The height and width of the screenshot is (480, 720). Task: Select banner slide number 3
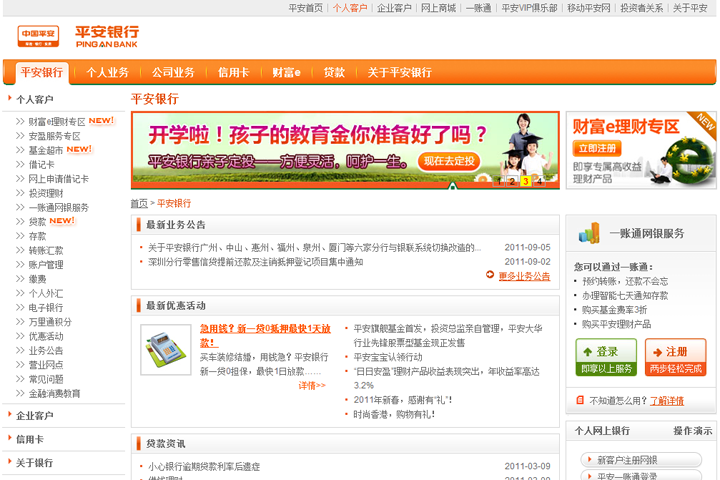525,181
